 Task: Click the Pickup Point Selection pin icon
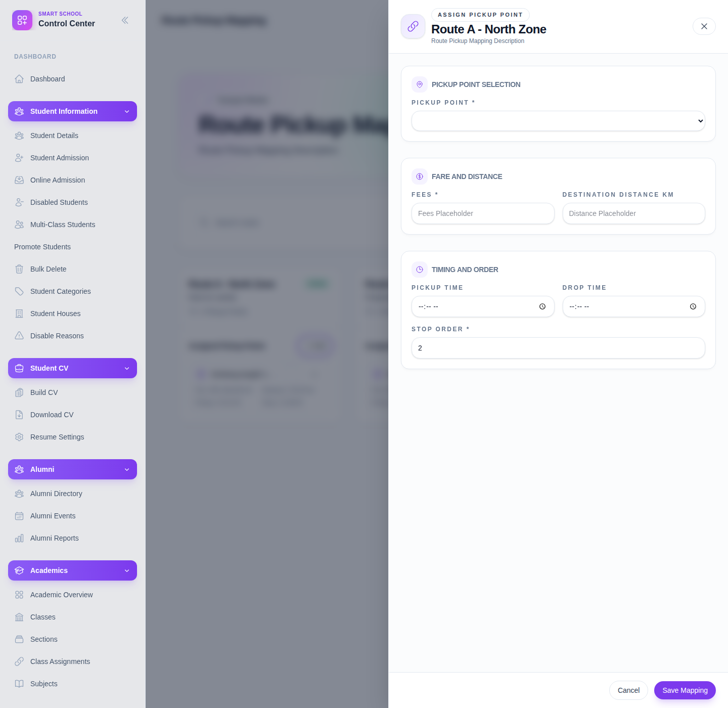(420, 84)
